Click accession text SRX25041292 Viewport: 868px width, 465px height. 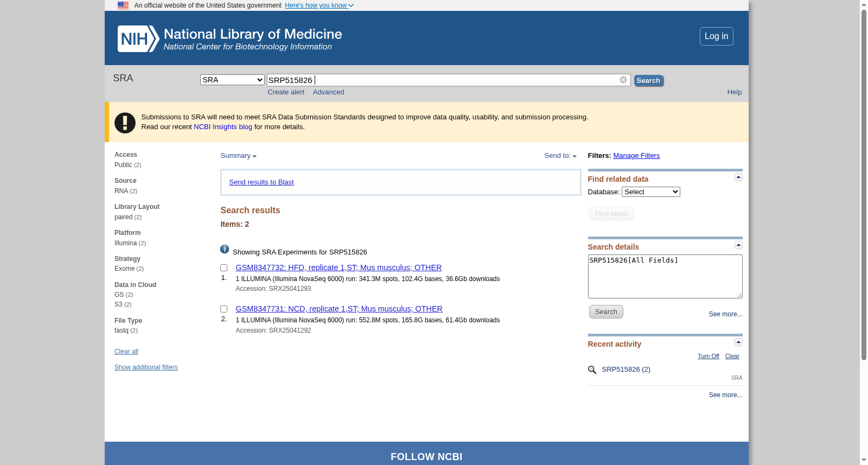[290, 330]
